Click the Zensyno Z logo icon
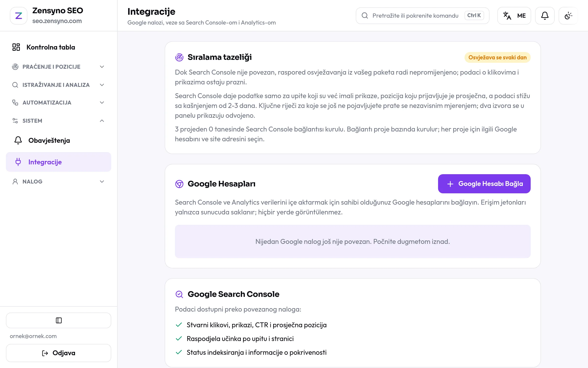Screen dimensions: 588x368 click(19, 16)
